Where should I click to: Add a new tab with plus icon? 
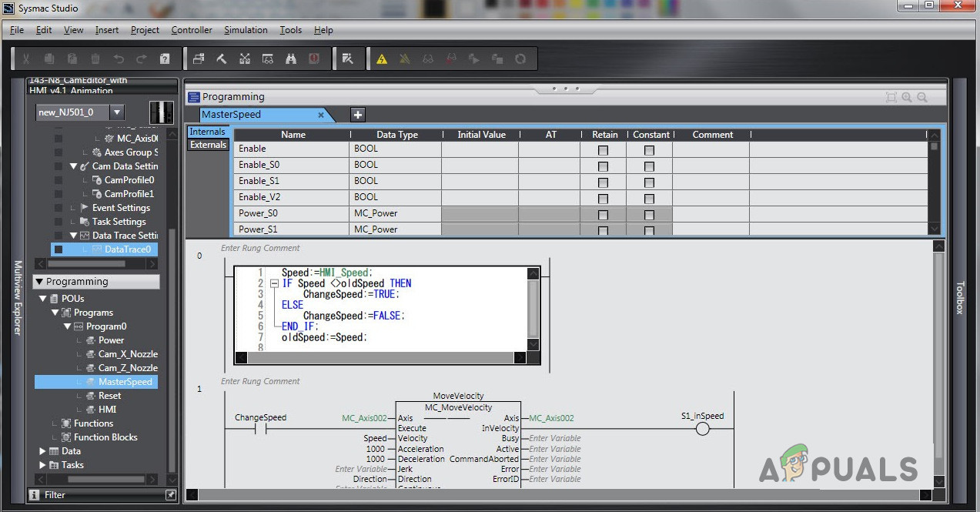[x=358, y=115]
